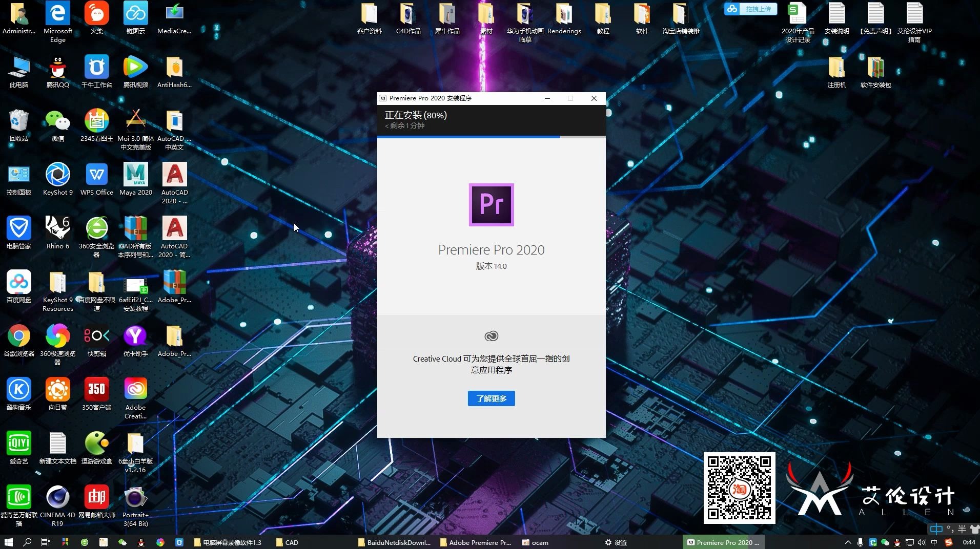Switch to the ocam taskbar window
980x549 pixels.
[535, 542]
